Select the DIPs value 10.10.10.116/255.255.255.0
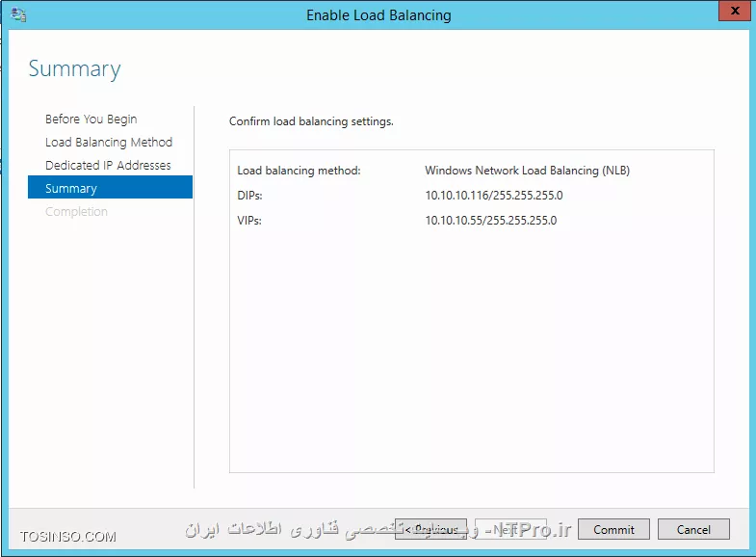The image size is (756, 557). pyautogui.click(x=494, y=196)
